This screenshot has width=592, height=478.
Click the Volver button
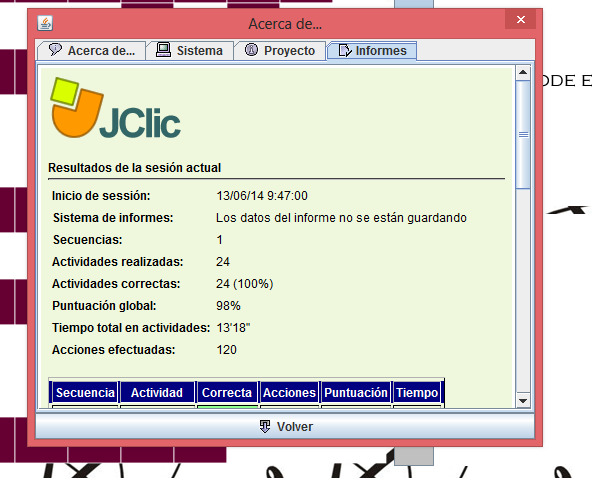[x=285, y=426]
